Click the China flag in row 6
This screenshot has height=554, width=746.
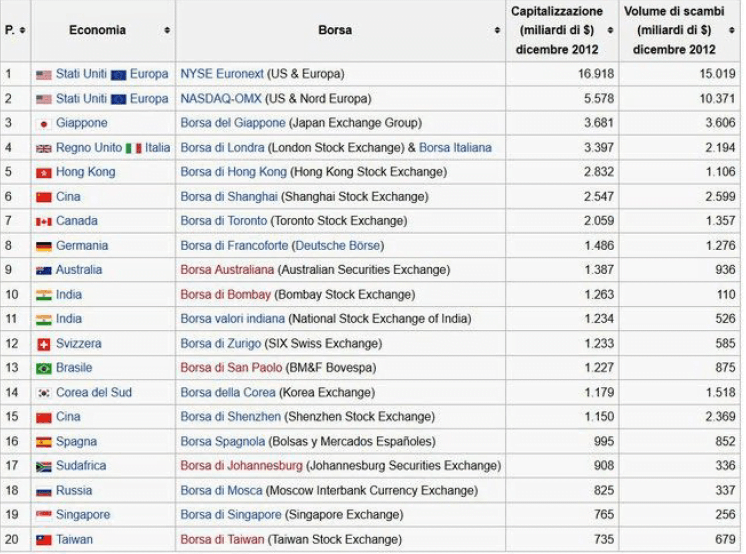coord(44,197)
